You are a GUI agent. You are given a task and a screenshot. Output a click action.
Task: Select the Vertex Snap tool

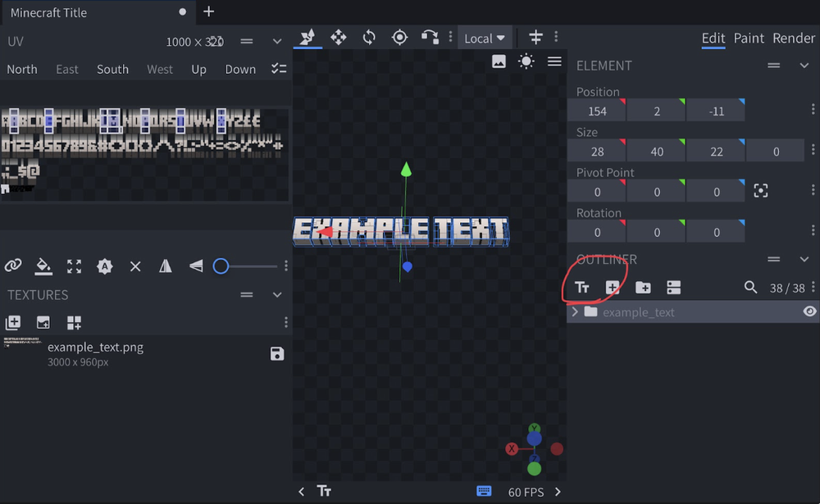click(x=430, y=38)
